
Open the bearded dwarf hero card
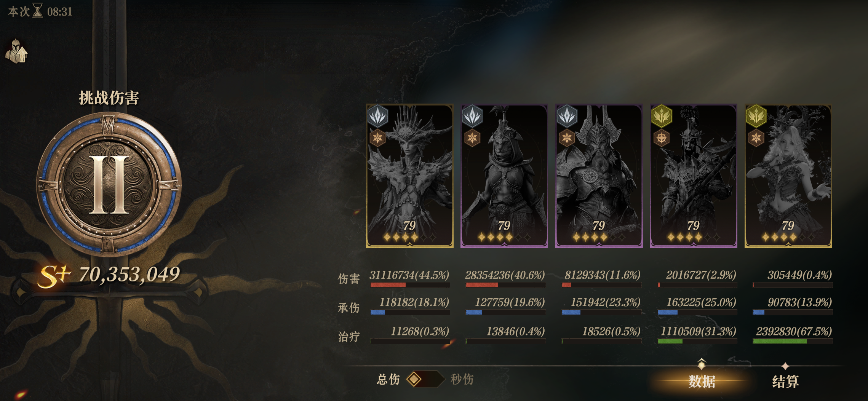pos(599,176)
